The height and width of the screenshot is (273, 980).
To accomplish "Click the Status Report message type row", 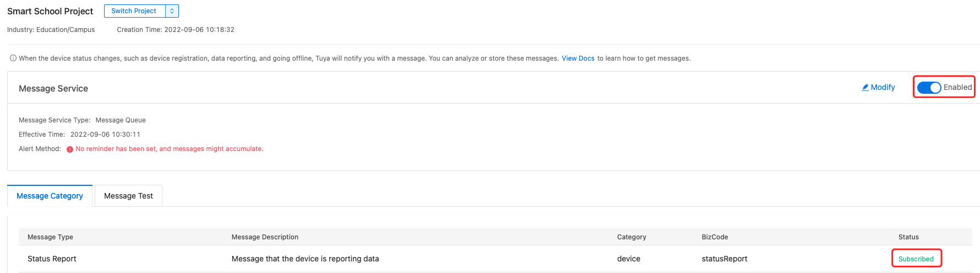I will click(496, 259).
